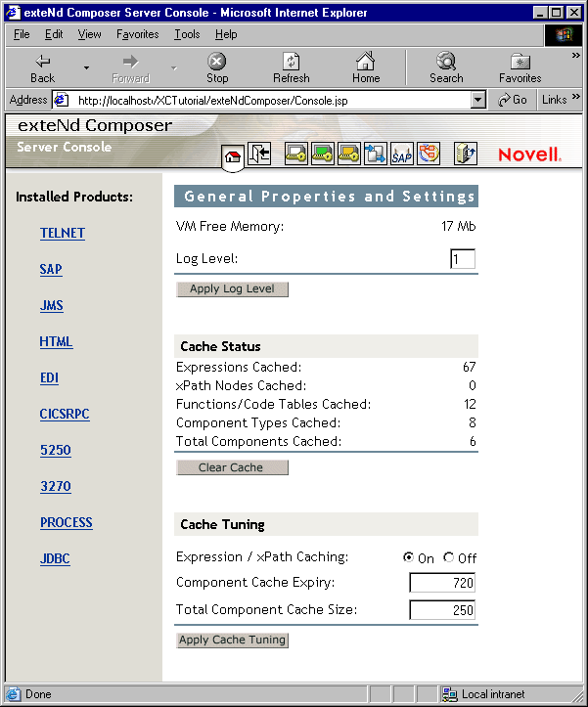This screenshot has width=588, height=707.
Task: Click the 17 Mb VM Free Memory value
Action: click(x=459, y=226)
